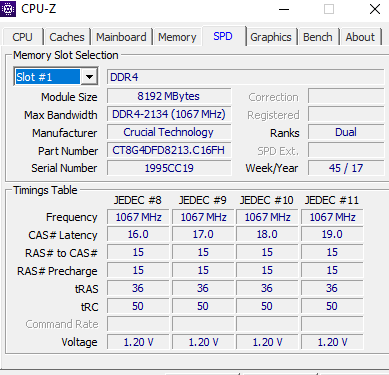Open the Graphics tab
Screen dimensions: 389x375
click(x=271, y=37)
